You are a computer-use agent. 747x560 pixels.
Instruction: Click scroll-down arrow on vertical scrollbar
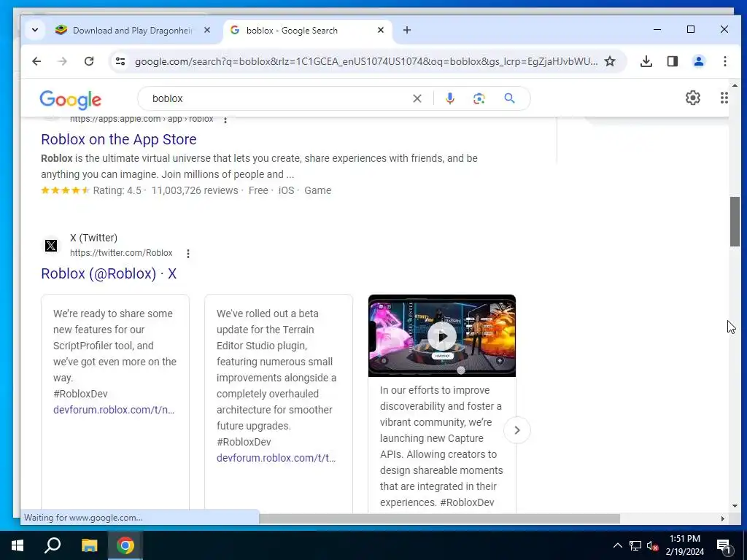click(735, 506)
